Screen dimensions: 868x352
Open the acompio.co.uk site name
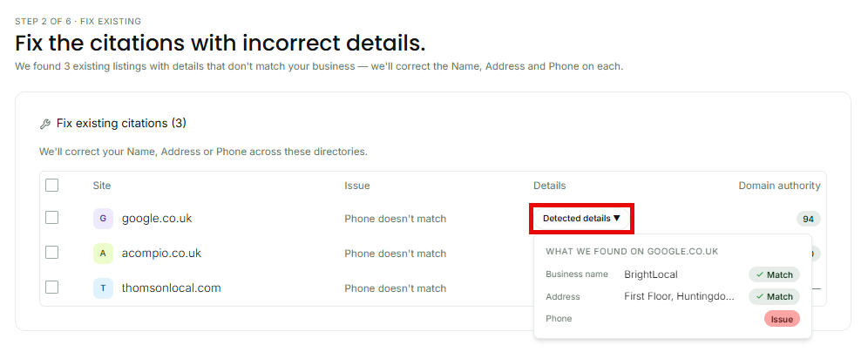[x=161, y=254]
